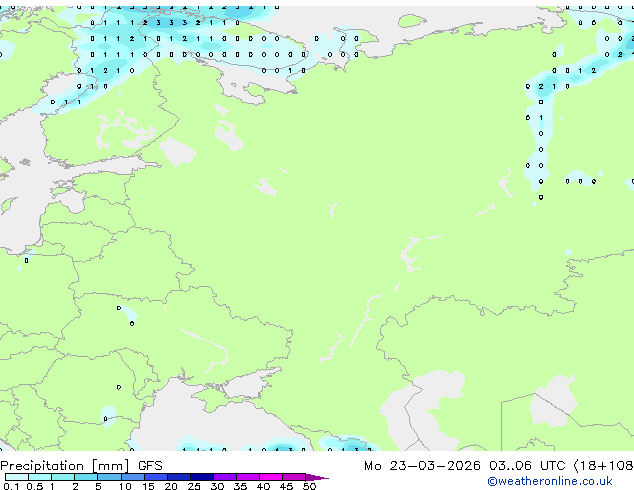
Task: Click the '03..06 UTC' time text
Action: point(527,466)
